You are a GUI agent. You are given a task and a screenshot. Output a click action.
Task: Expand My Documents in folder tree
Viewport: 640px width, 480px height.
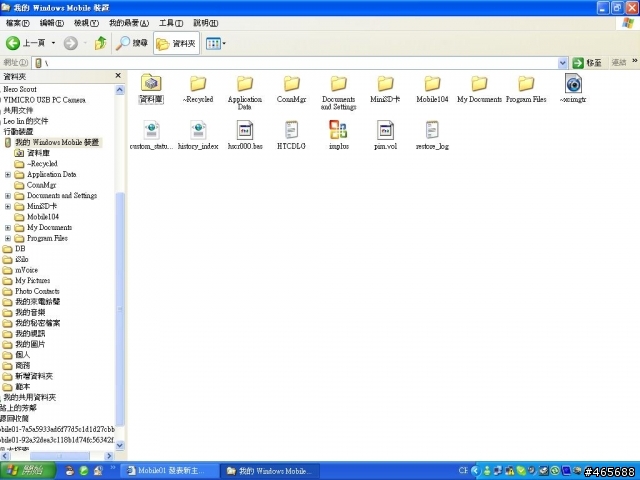click(8, 227)
